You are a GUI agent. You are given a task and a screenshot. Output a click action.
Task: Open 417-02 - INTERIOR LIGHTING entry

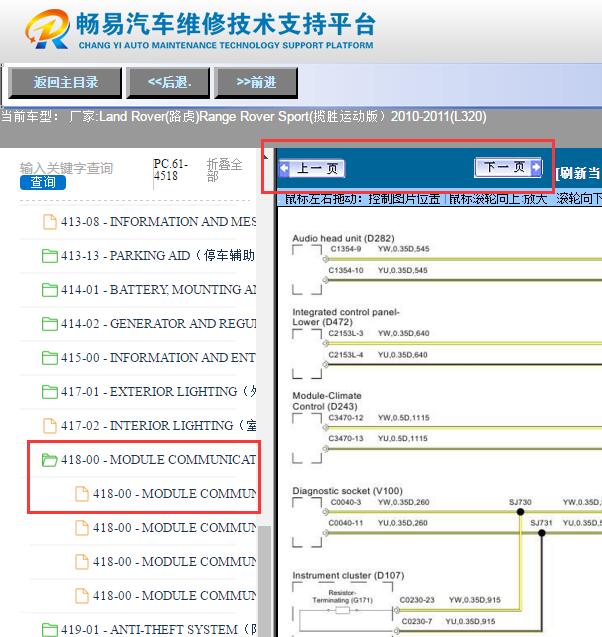pos(158,426)
